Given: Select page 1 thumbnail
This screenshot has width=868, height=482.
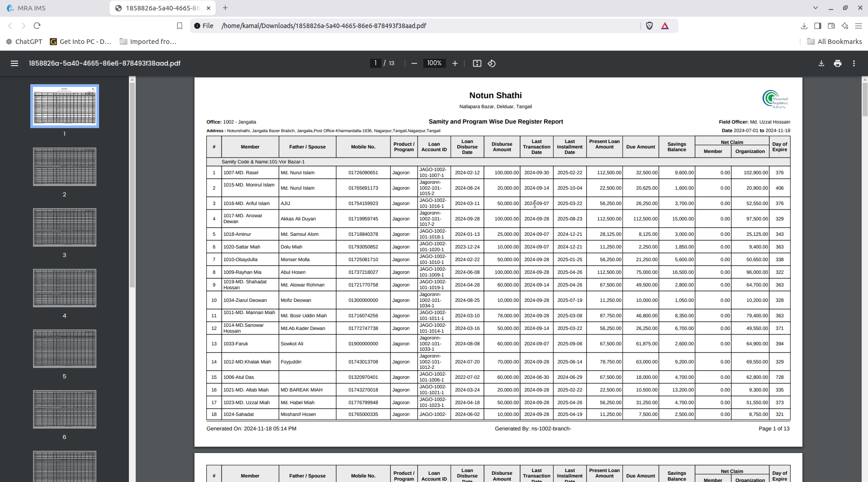Looking at the screenshot, I should click(65, 106).
